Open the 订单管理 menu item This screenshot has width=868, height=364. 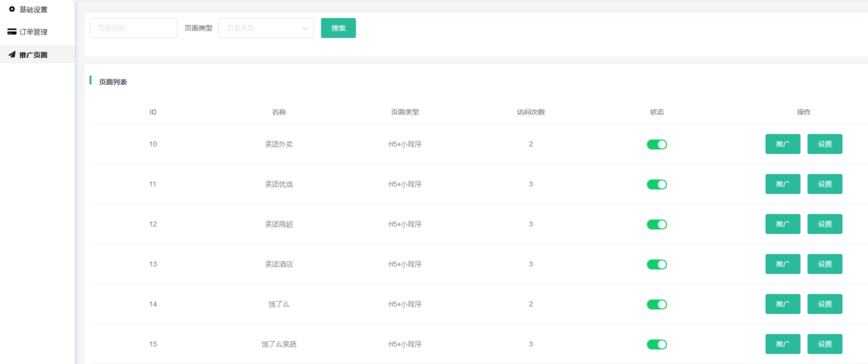click(x=37, y=31)
